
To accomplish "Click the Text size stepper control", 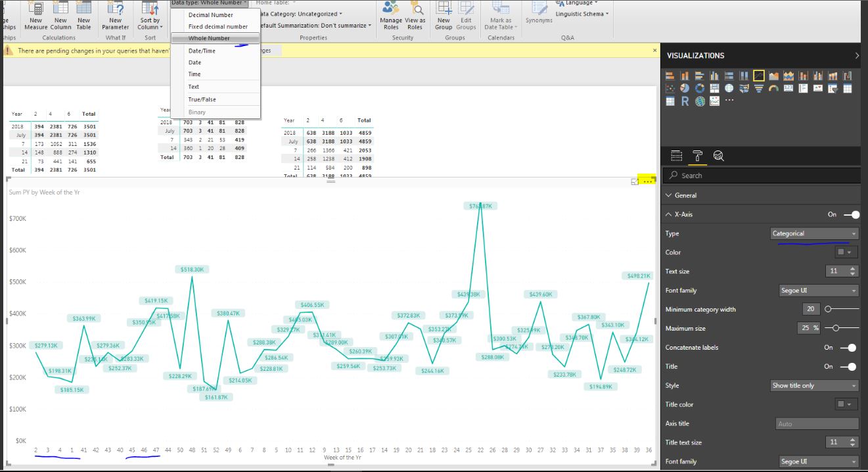I will pos(853,271).
